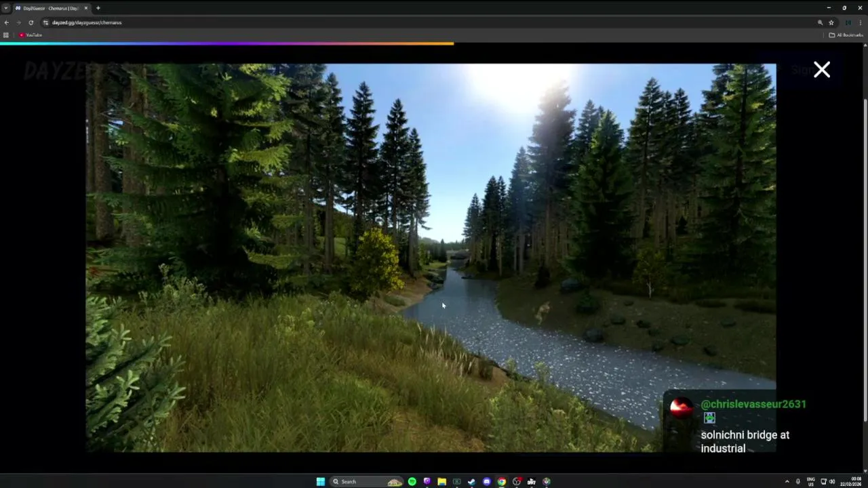Open Steam from the taskbar

point(471,481)
